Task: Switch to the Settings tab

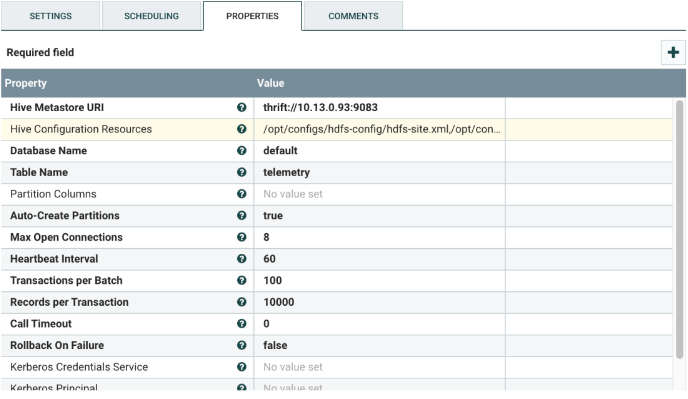Action: pos(50,16)
